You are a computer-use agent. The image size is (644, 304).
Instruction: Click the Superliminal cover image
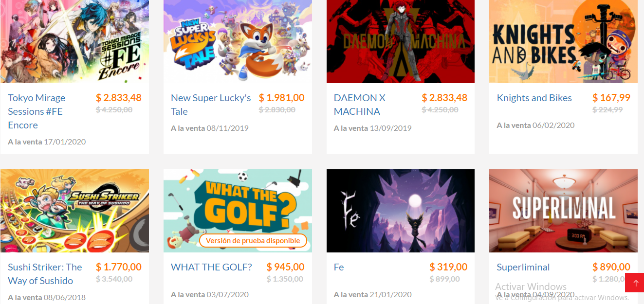tap(563, 211)
